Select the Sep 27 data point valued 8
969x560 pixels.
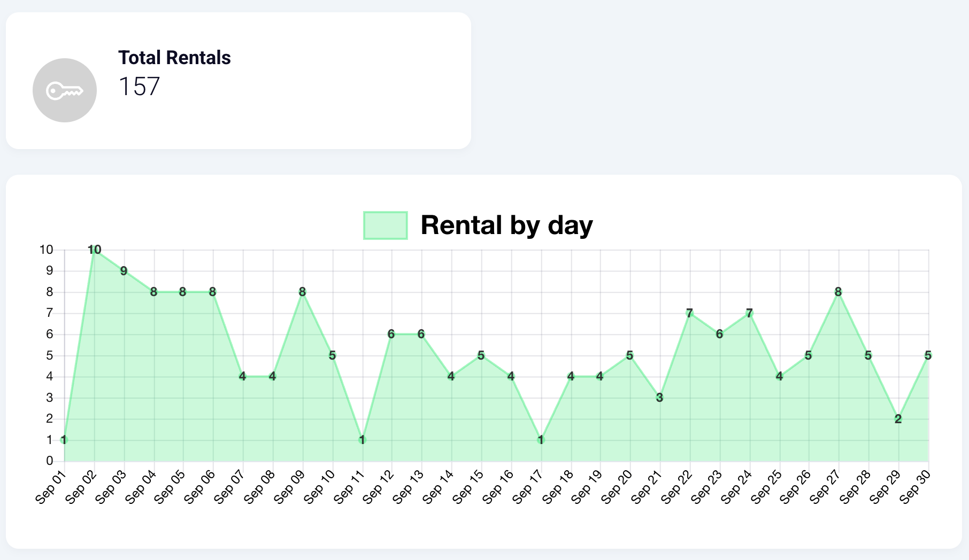click(x=839, y=292)
